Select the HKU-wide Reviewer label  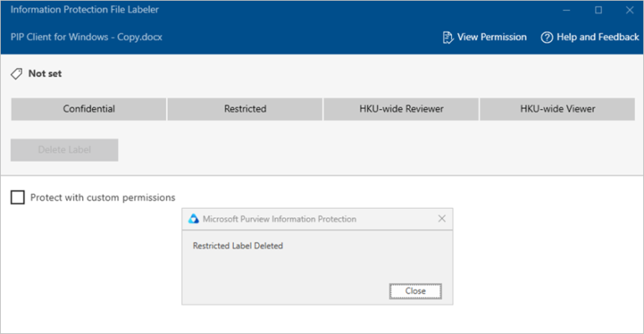[x=402, y=109]
